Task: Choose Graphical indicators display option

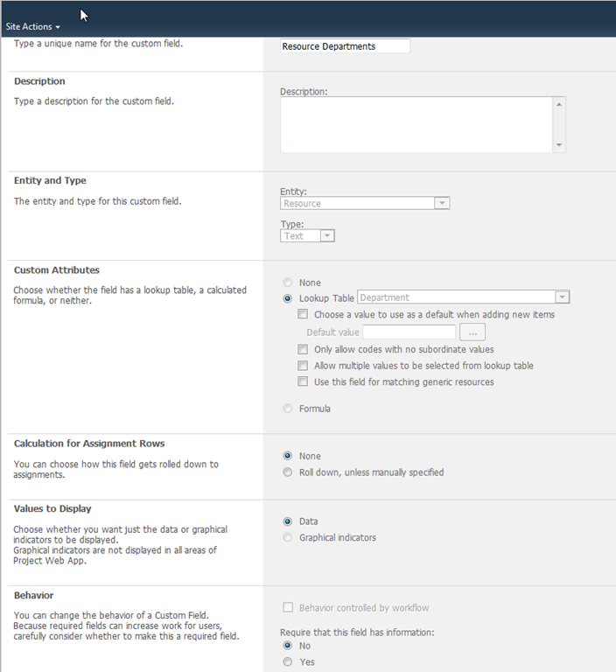Action: (x=288, y=537)
